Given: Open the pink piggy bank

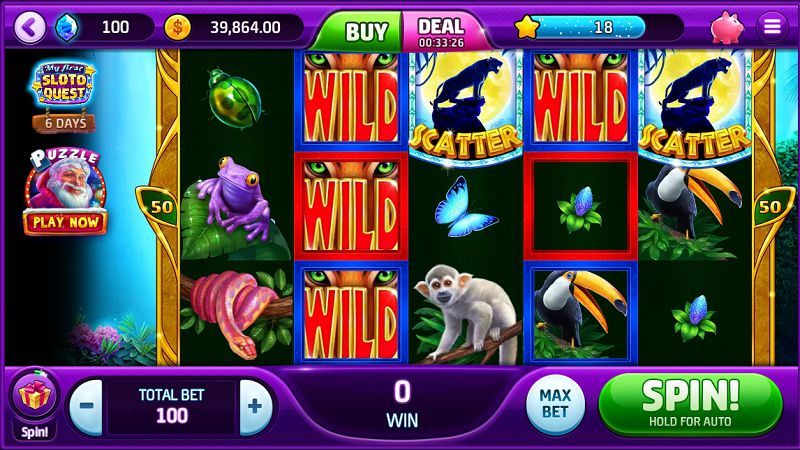Looking at the screenshot, I should click(727, 27).
